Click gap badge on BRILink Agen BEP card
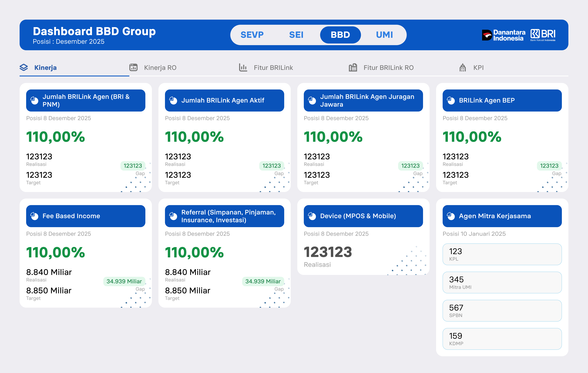The height and width of the screenshot is (373, 588). point(549,166)
